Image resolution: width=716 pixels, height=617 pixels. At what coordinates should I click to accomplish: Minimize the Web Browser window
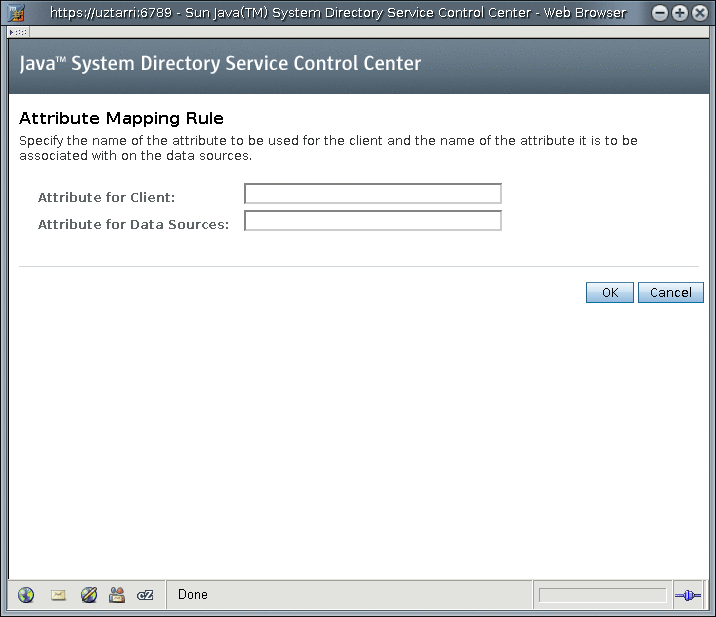coord(659,13)
